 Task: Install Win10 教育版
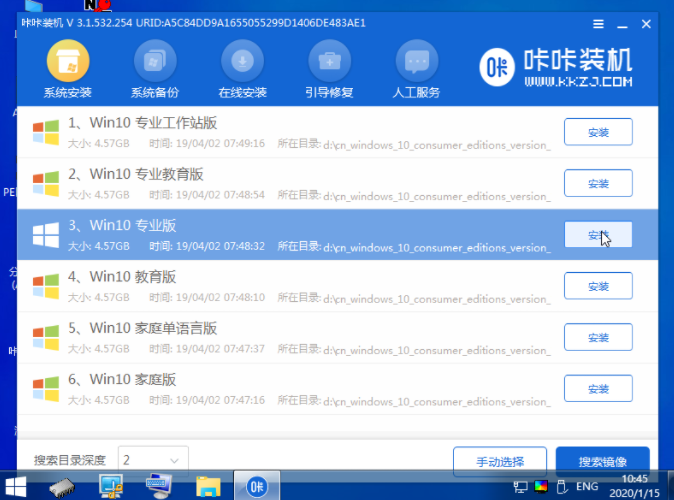point(598,286)
